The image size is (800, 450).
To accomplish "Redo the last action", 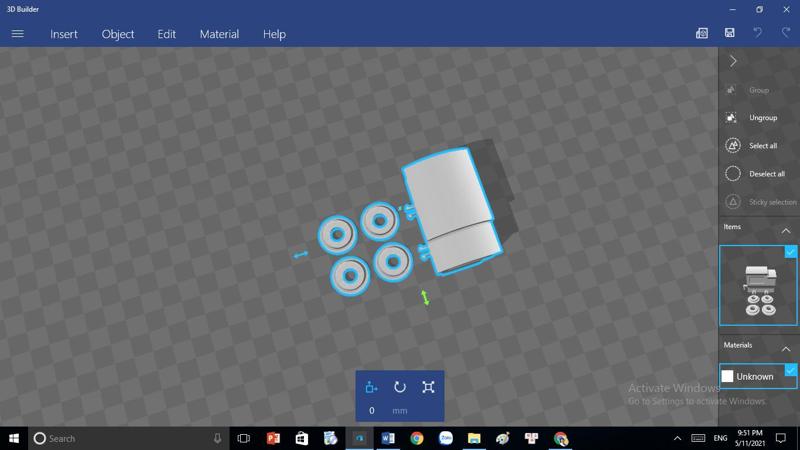I will 786,33.
